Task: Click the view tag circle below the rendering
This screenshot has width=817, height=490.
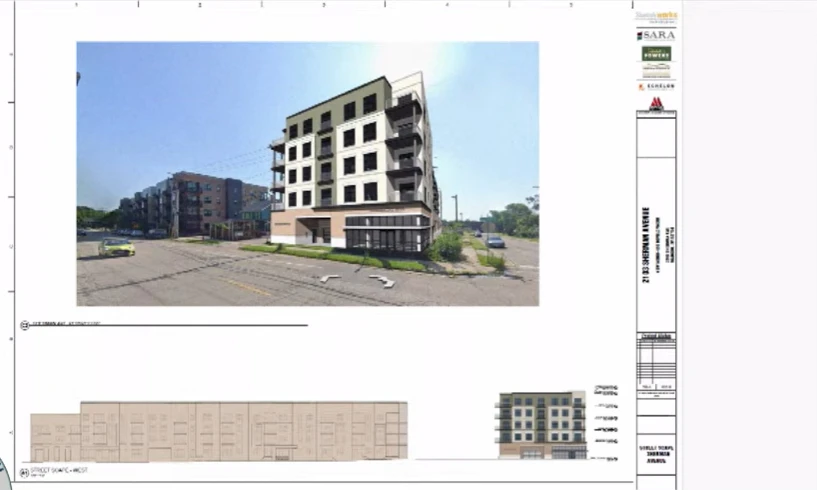Action: 24,325
